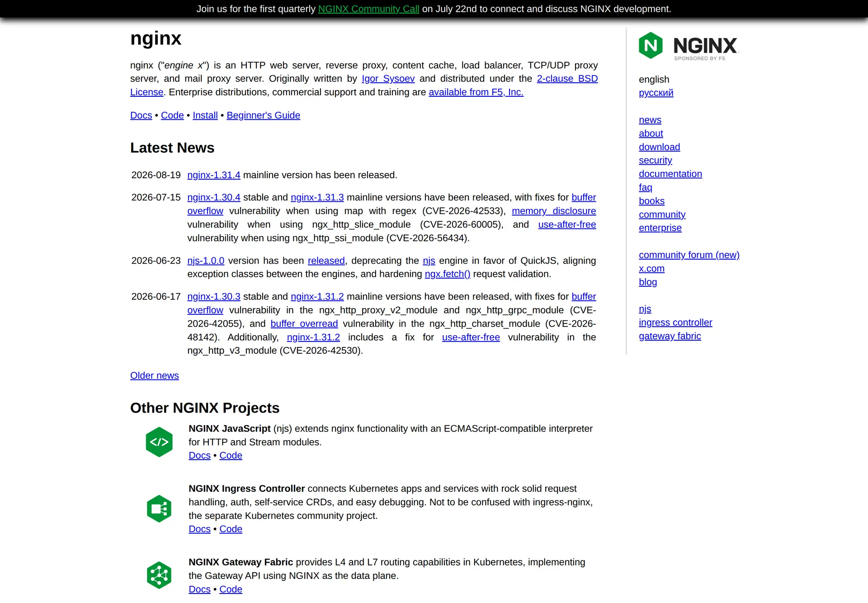Open Docs for NGINX JavaScript
868x603 pixels.
[199, 456]
